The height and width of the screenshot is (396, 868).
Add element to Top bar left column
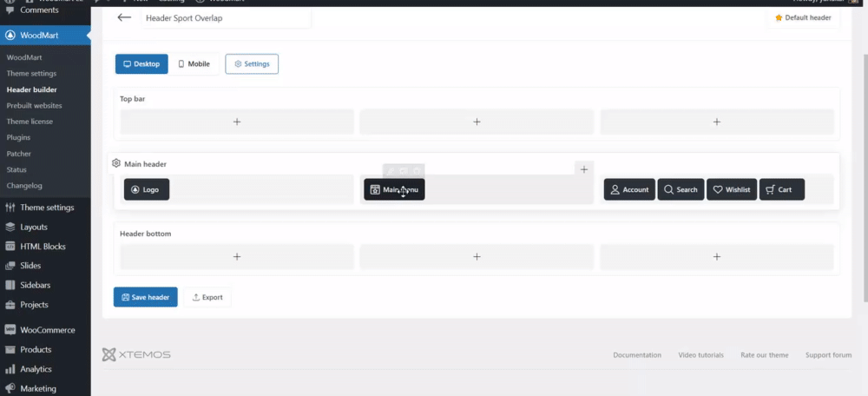(x=237, y=122)
